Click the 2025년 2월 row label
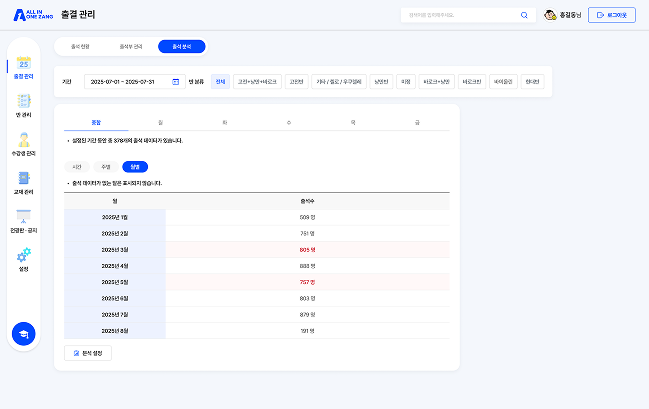The width and height of the screenshot is (649, 409). 115,233
